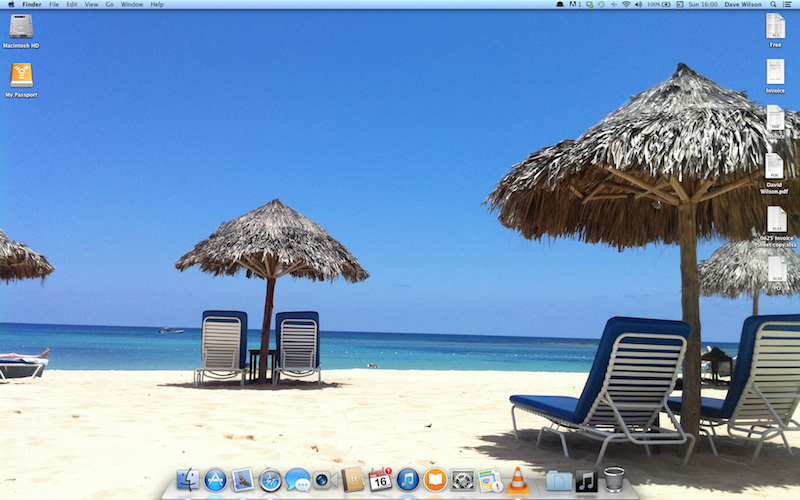Viewport: 800px width, 500px height.
Task: Select the My Passport external drive
Action: 21,80
